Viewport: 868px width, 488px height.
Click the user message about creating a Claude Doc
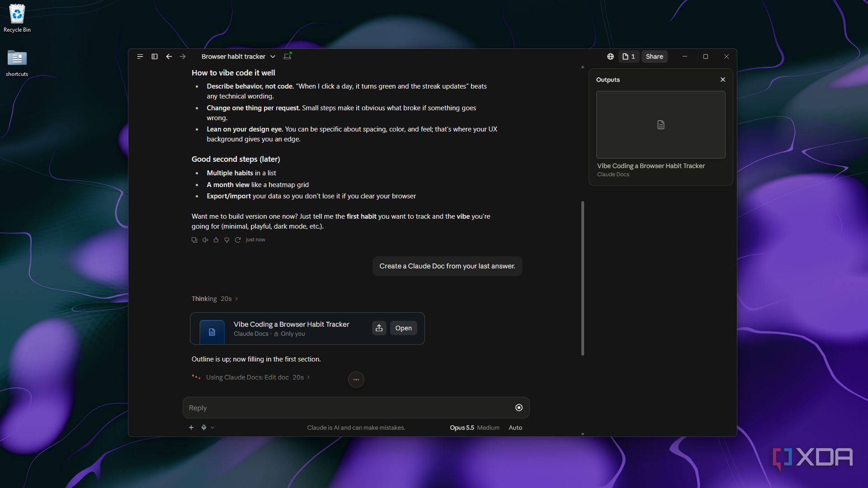tap(447, 266)
